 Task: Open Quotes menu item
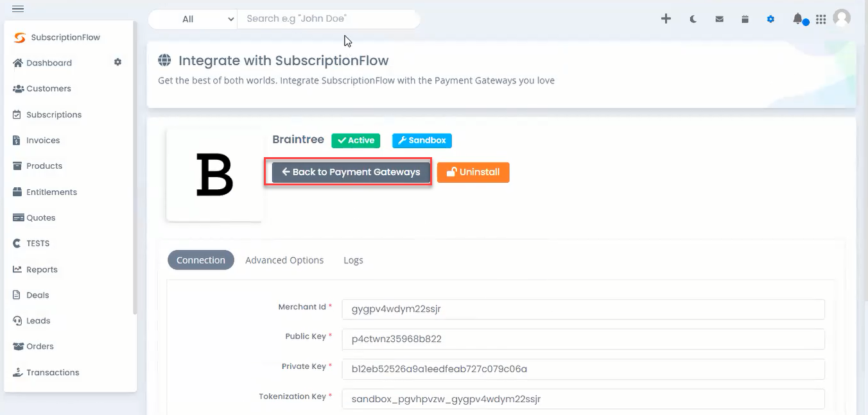tap(41, 217)
